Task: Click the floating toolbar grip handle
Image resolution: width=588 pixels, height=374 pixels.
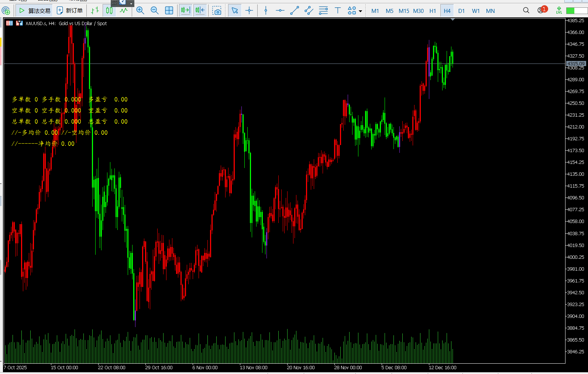Action: click(114, 3)
